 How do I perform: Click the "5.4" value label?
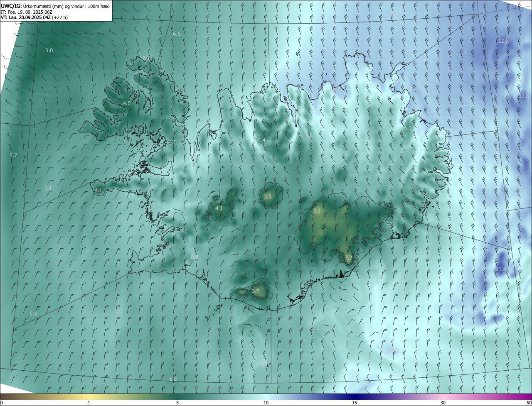click(261, 140)
